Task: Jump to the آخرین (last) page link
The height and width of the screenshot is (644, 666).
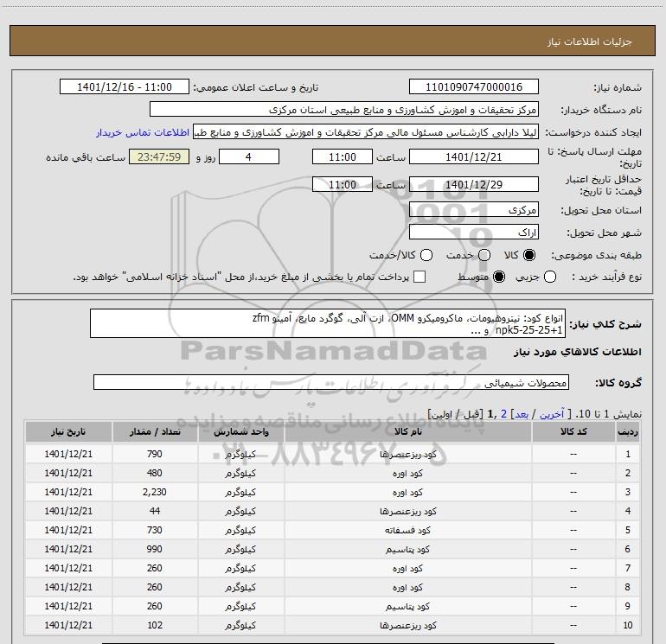Action: coord(552,414)
